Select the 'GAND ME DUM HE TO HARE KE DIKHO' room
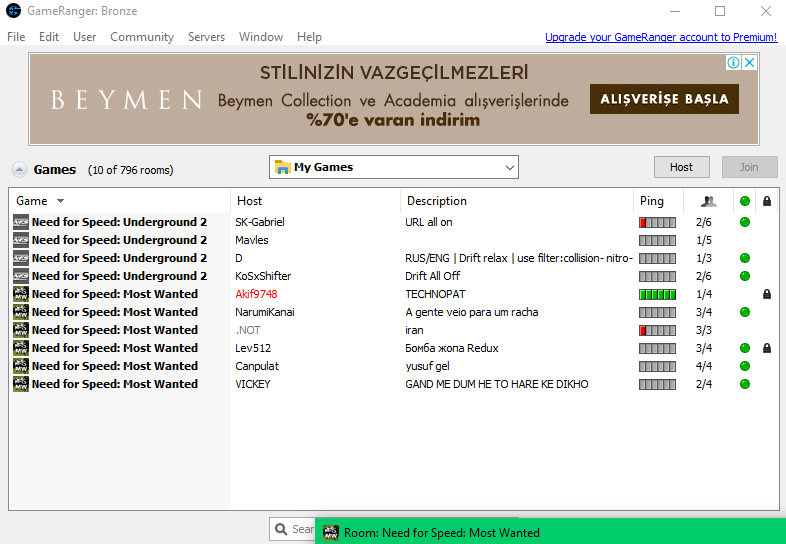The image size is (786, 544). click(497, 385)
